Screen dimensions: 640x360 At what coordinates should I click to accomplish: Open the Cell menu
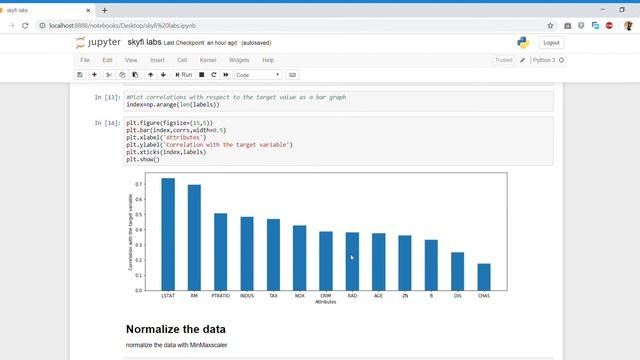coord(182,60)
